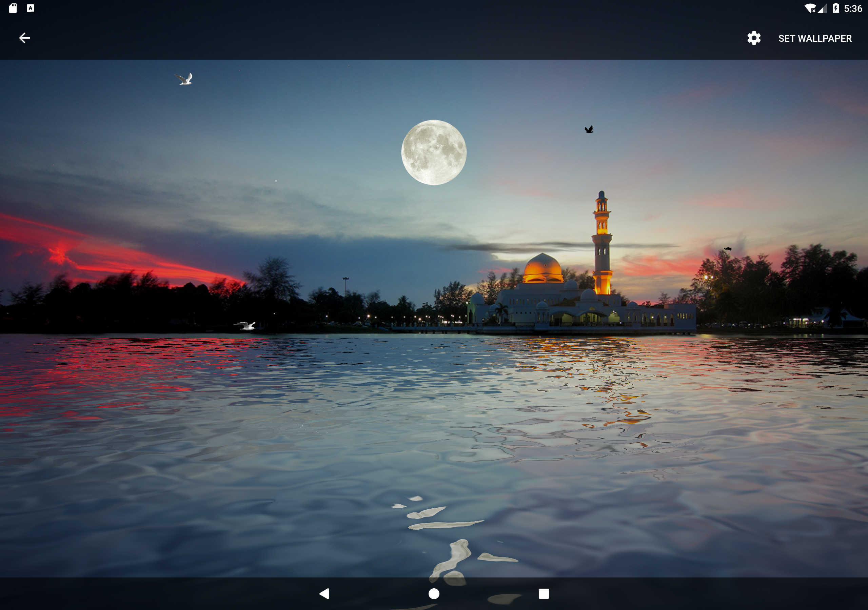Open wallpaper settings gear icon
The width and height of the screenshot is (868, 610).
pos(753,38)
